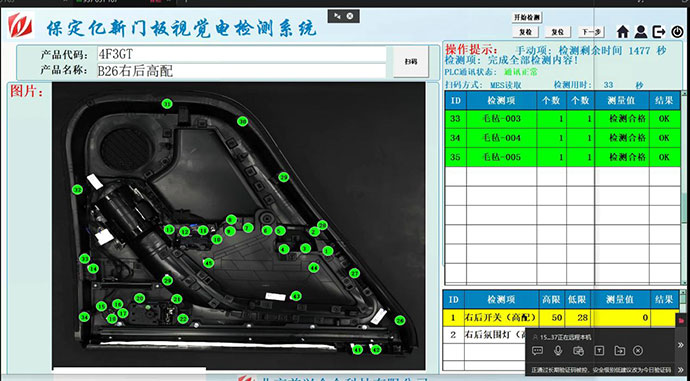The image size is (690, 381).
Task: Click the 下一步 next step button
Action: tap(591, 32)
